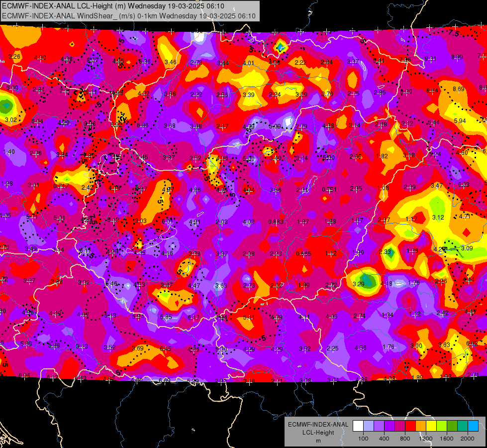Click the white 0-100 m legend swatch
487x448 pixels.
(x=358, y=426)
